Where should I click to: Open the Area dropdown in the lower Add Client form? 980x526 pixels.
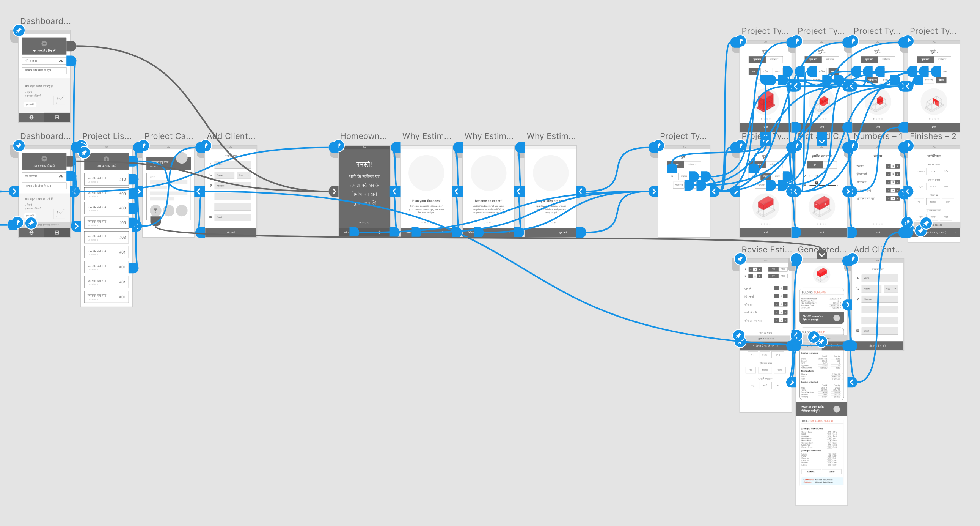(x=890, y=288)
